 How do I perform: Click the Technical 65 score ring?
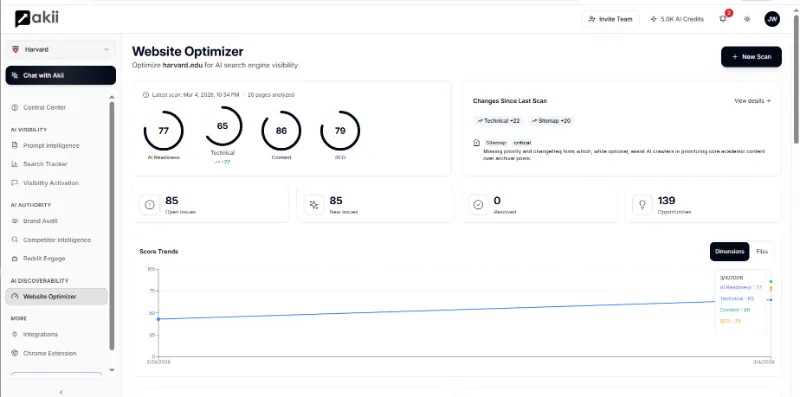coord(222,126)
